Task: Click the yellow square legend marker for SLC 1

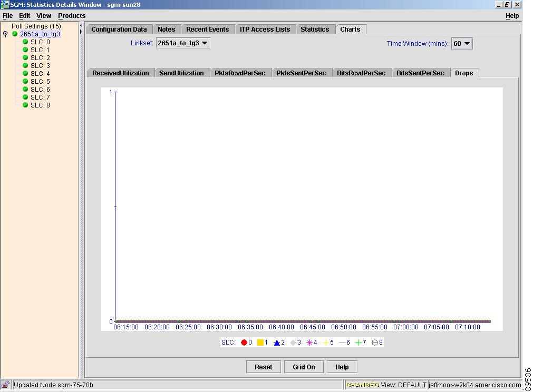Action: (x=260, y=342)
